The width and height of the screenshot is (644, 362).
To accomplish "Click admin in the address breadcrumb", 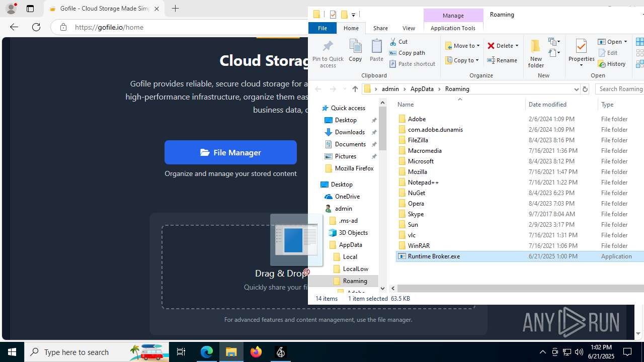I will (390, 89).
